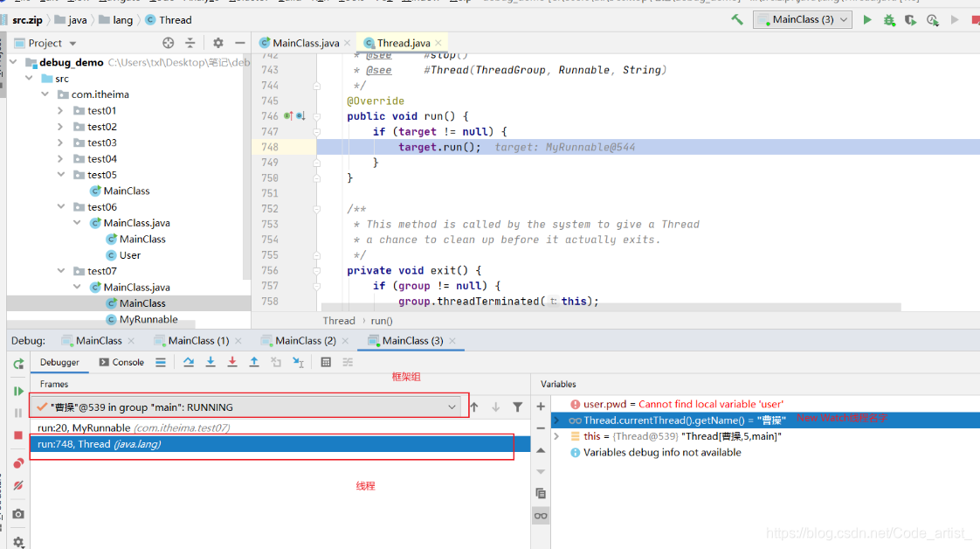This screenshot has height=549, width=980.
Task: Duplicate watch icon in Variables sidebar
Action: click(x=541, y=493)
